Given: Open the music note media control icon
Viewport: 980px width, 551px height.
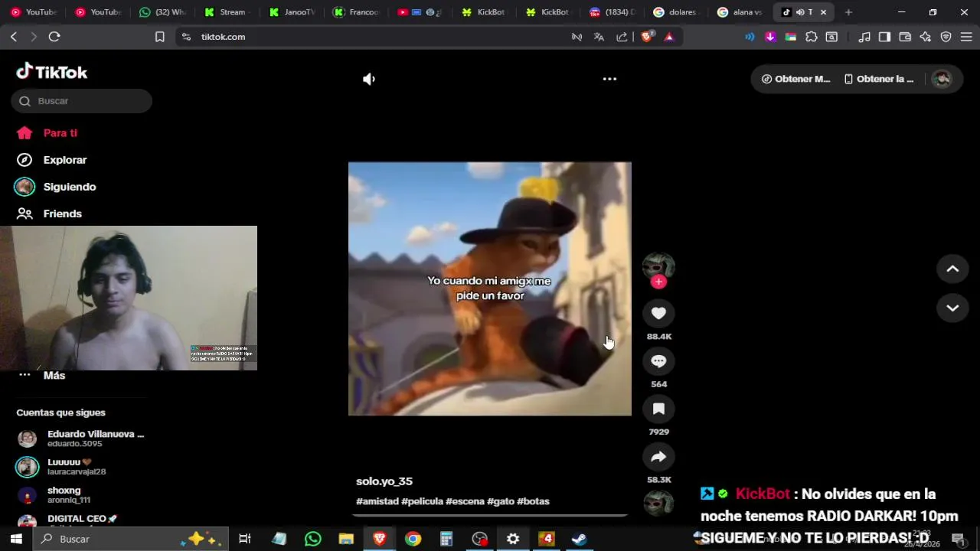Looking at the screenshot, I should 864,37.
